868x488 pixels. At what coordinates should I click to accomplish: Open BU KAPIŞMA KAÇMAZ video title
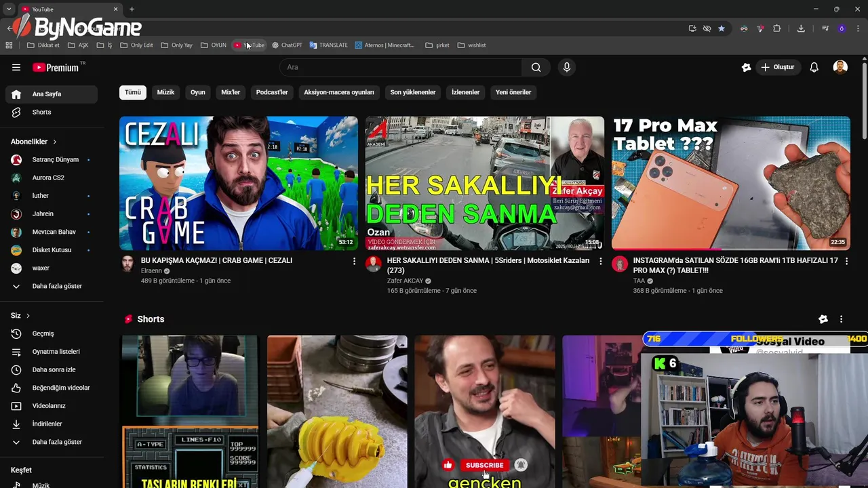pyautogui.click(x=216, y=260)
